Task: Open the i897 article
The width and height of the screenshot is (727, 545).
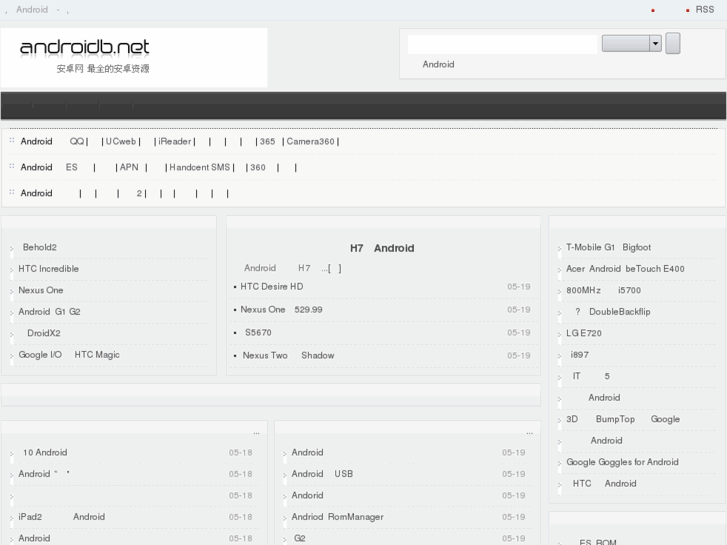Action: pos(579,354)
